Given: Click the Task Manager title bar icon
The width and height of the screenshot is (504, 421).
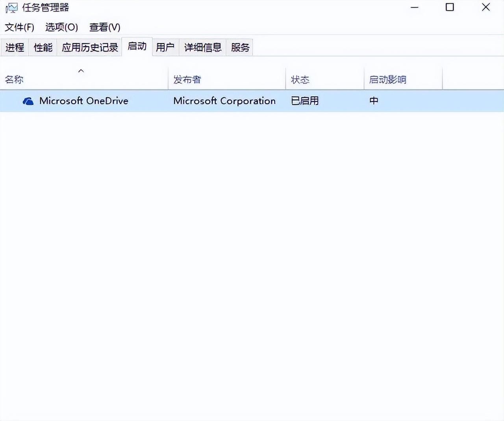Looking at the screenshot, I should tap(11, 8).
